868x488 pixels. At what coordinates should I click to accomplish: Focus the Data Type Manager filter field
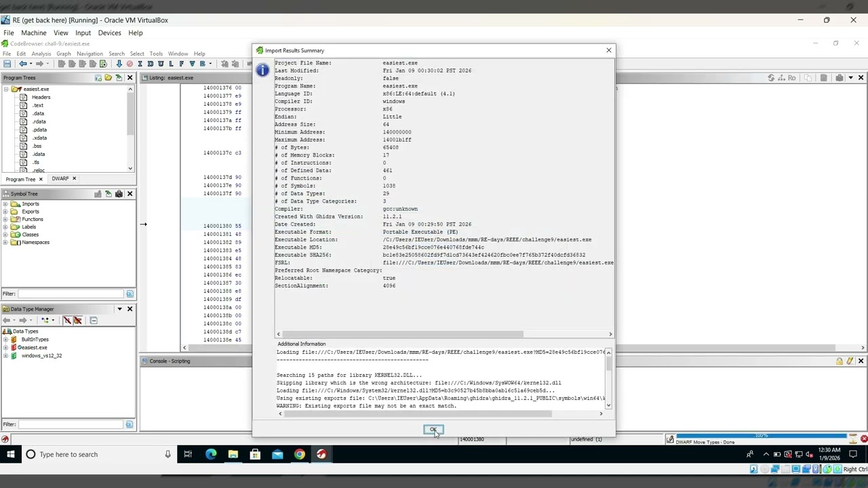[71, 424]
